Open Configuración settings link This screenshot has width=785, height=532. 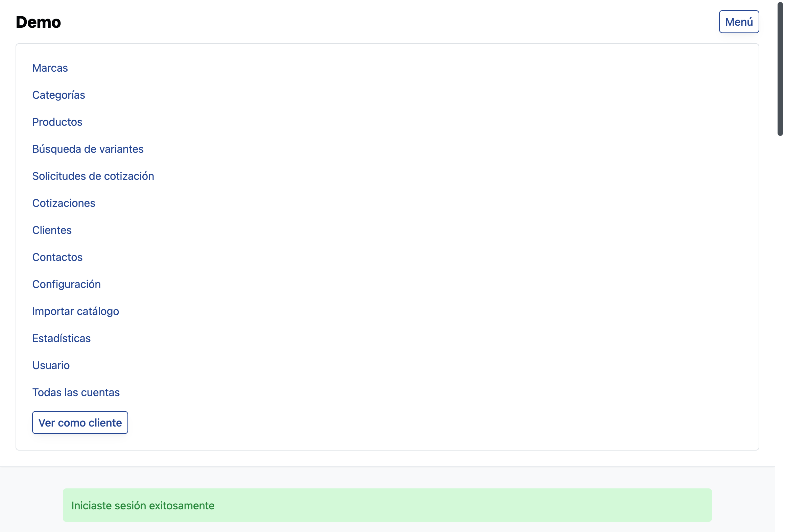[x=66, y=284]
